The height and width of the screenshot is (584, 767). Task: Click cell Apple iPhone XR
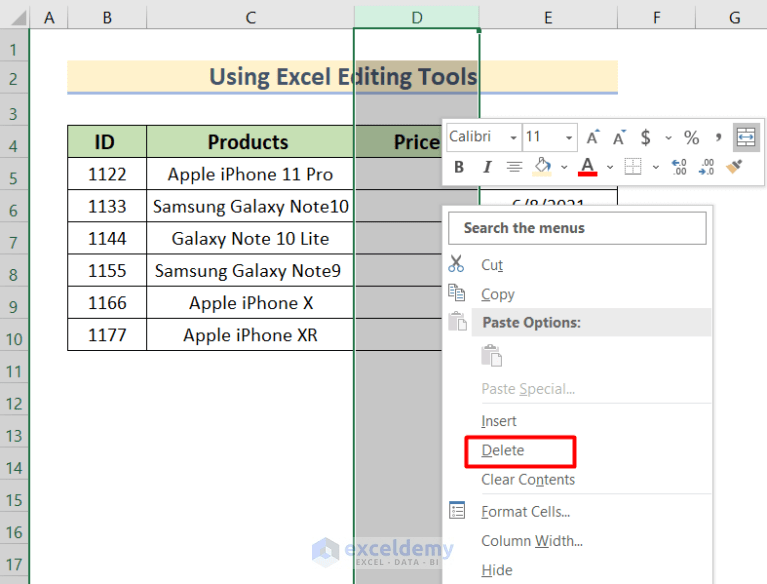[x=250, y=335]
